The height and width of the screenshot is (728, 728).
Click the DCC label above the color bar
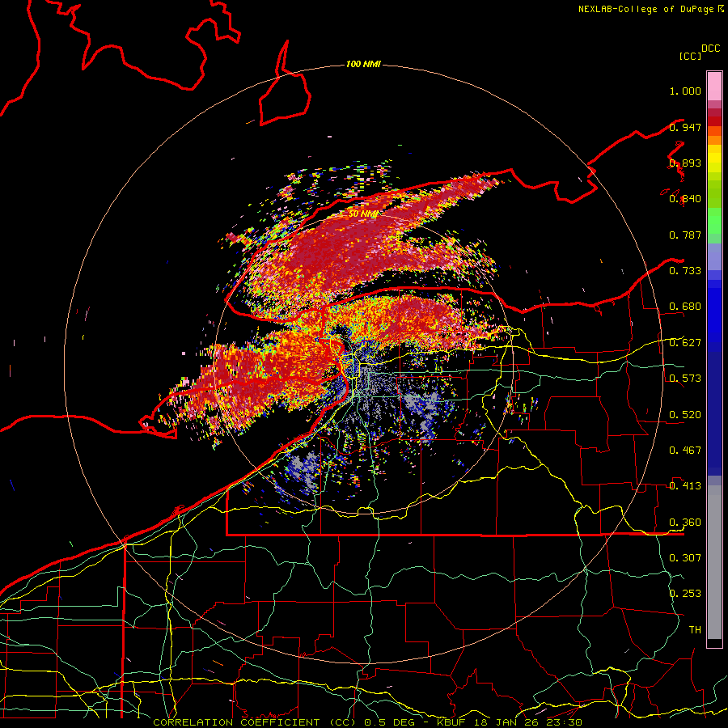(711, 49)
